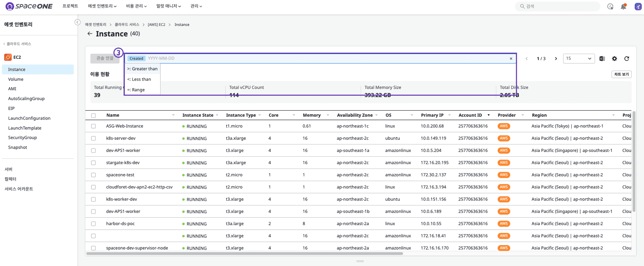Open the page size dropdown showing 15
644x266 pixels.
(x=579, y=59)
